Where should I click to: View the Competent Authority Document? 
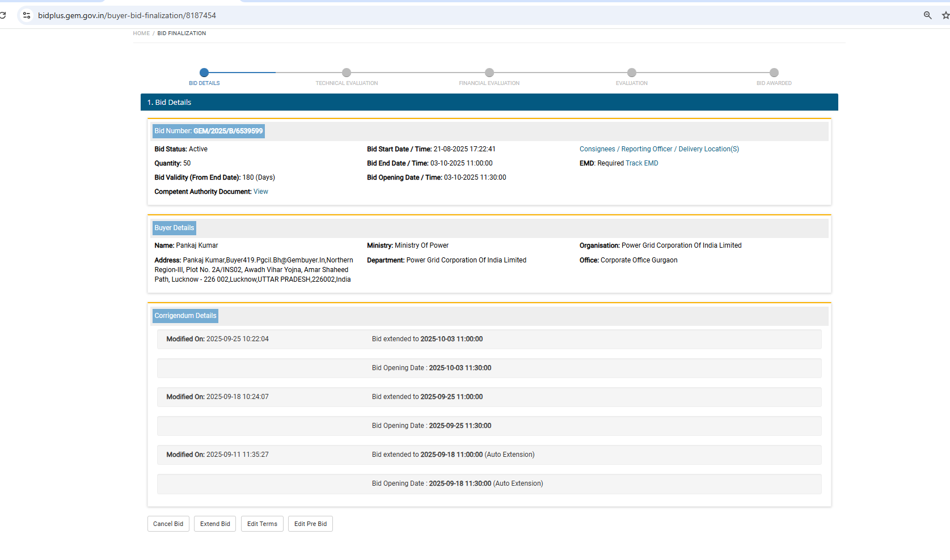click(261, 192)
